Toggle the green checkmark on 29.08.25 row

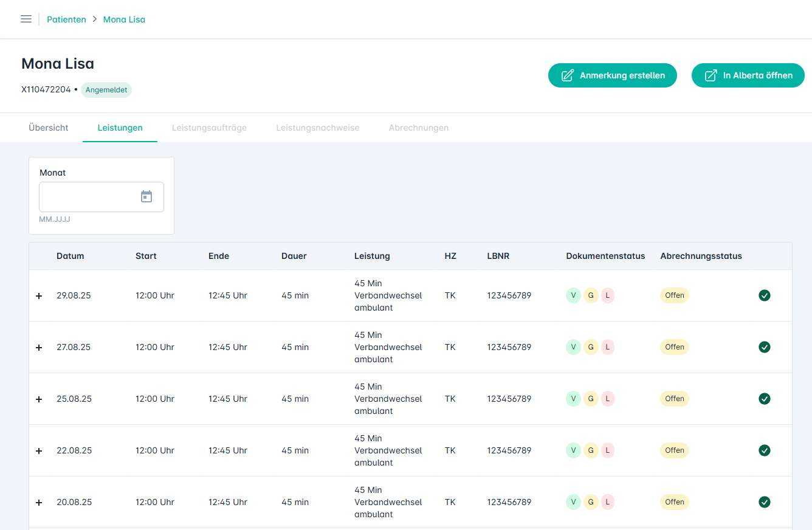[x=765, y=295]
